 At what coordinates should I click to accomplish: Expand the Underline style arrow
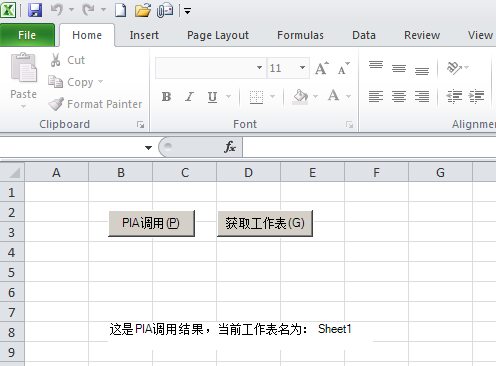tap(228, 97)
